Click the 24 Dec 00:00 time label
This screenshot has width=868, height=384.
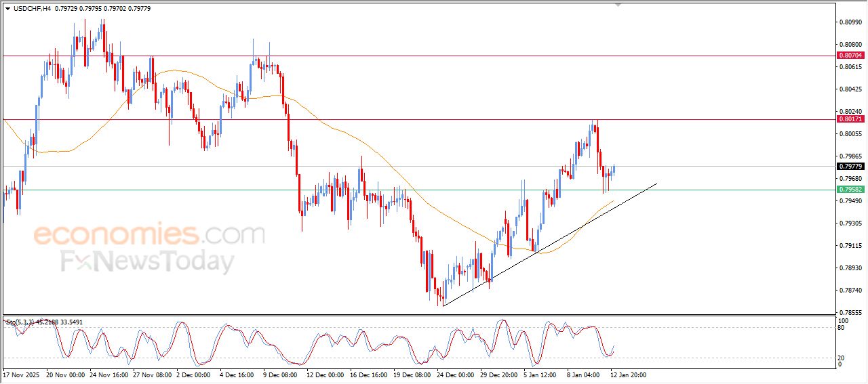(x=454, y=374)
